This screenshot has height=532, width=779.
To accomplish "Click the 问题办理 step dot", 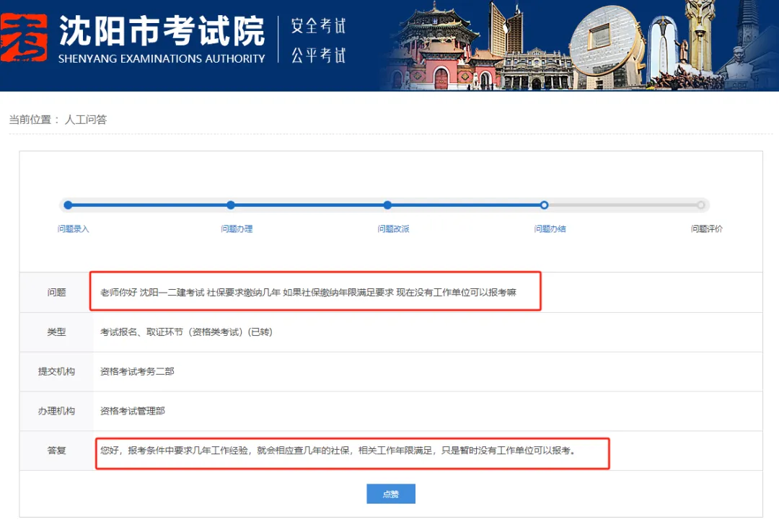I will 231,205.
